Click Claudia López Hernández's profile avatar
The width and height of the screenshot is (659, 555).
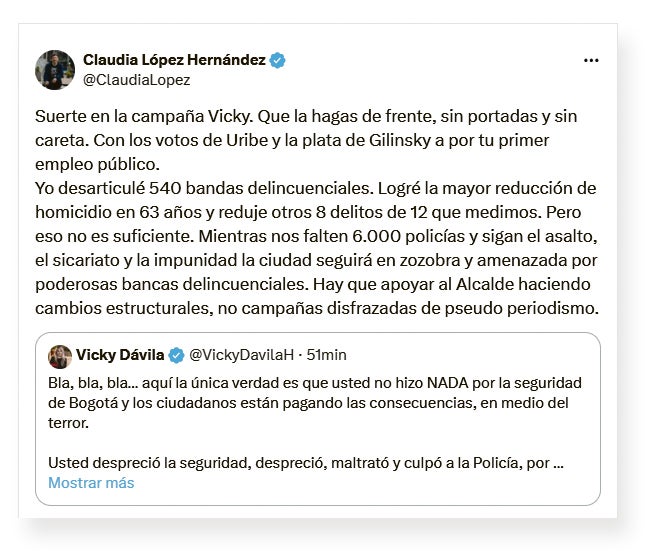55,70
